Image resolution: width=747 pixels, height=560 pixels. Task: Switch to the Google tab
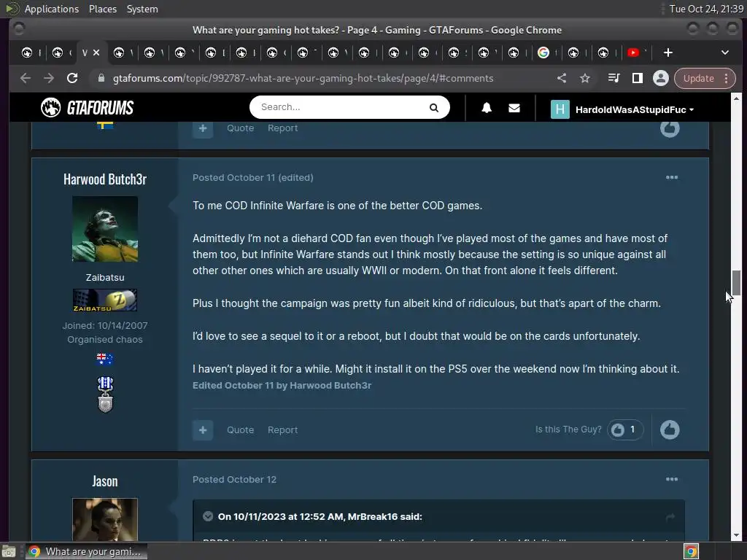(x=543, y=52)
